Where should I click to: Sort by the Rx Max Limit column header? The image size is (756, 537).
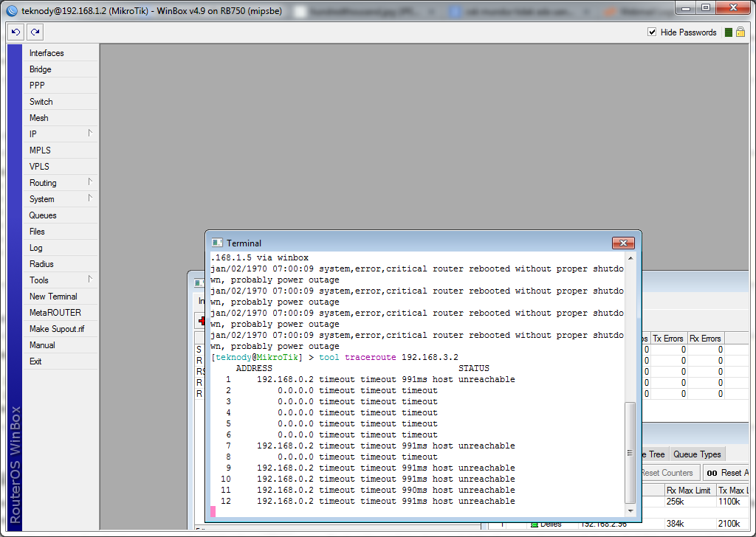[688, 491]
